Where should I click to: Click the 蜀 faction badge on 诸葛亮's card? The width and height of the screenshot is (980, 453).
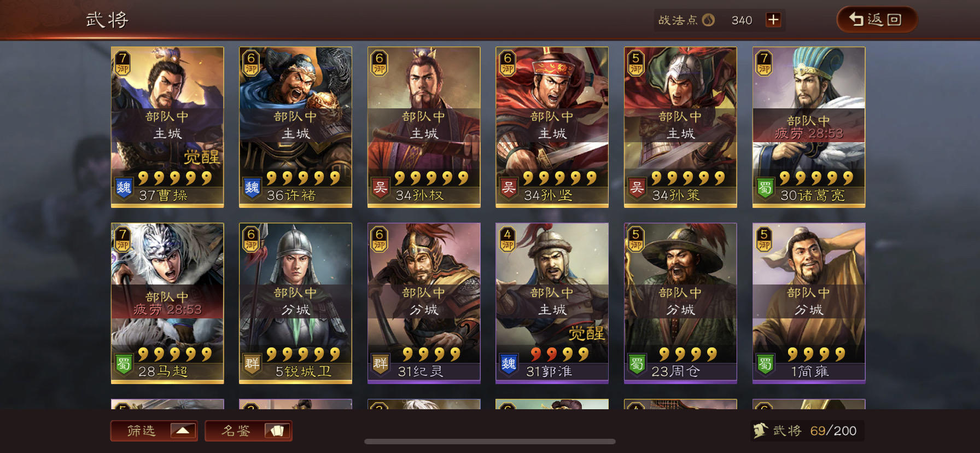[766, 188]
